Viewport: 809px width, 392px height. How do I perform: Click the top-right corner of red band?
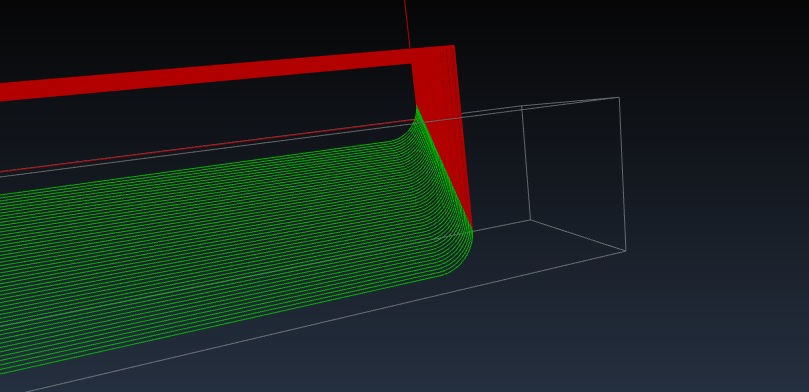click(x=452, y=47)
